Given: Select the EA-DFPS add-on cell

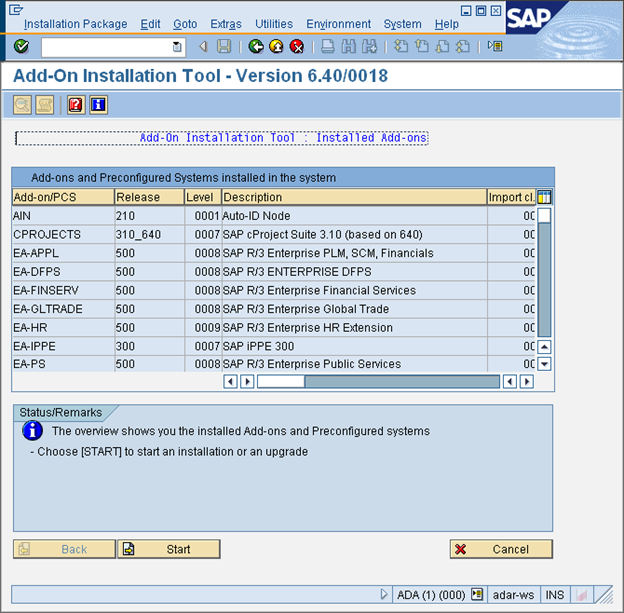Looking at the screenshot, I should point(63,272).
